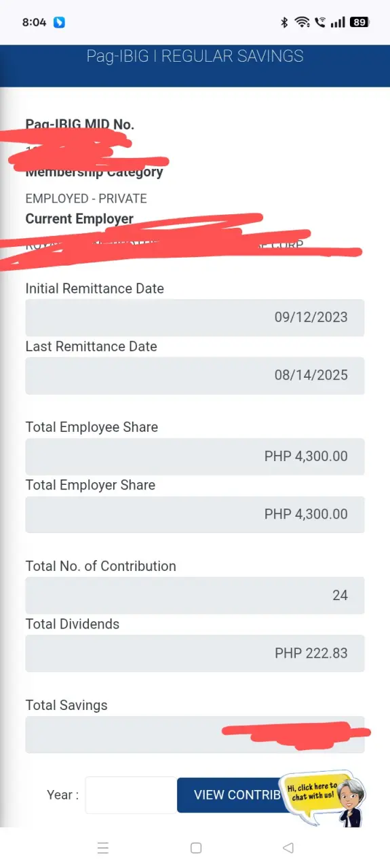The image size is (390, 868).
Task: Select the Last Remittance Date field
Action: coord(195,376)
